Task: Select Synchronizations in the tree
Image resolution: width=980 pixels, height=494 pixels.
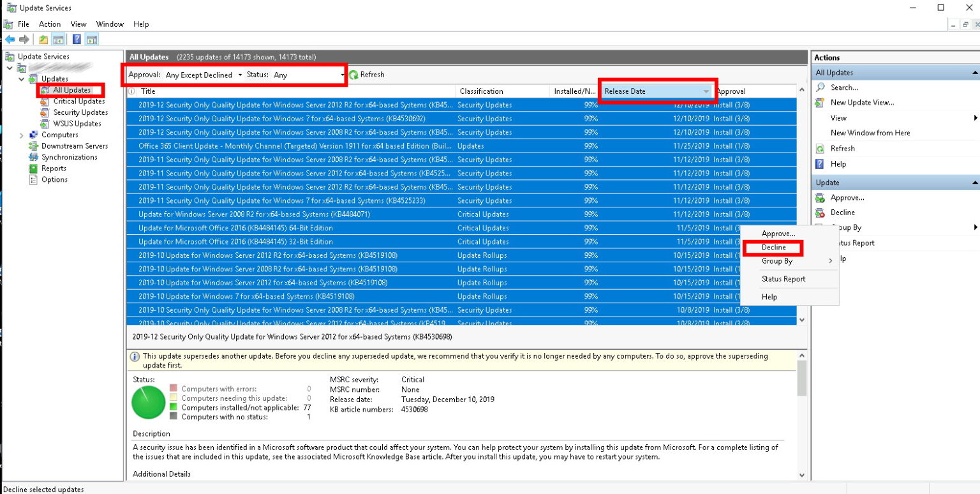Action: [69, 157]
